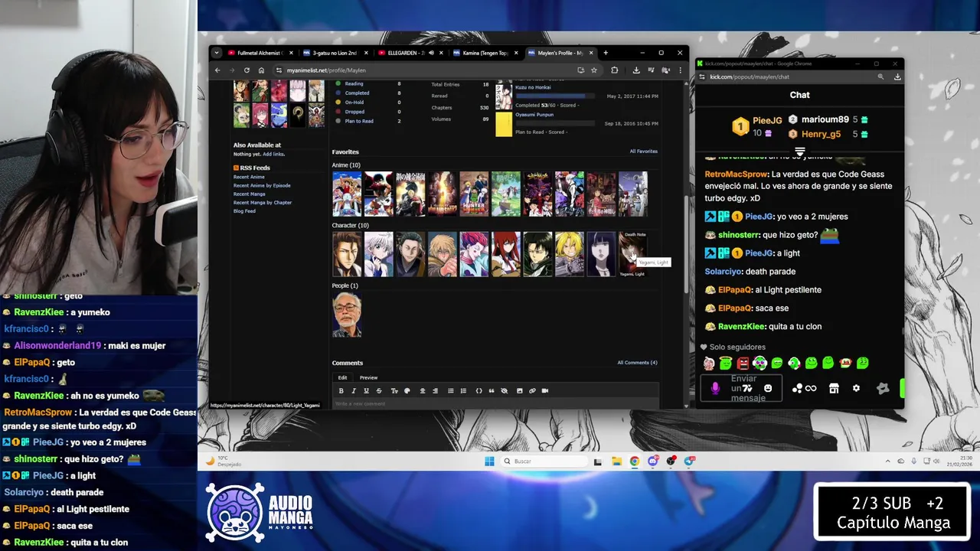Open the All Comments (4) link
980x551 pixels.
coord(637,363)
